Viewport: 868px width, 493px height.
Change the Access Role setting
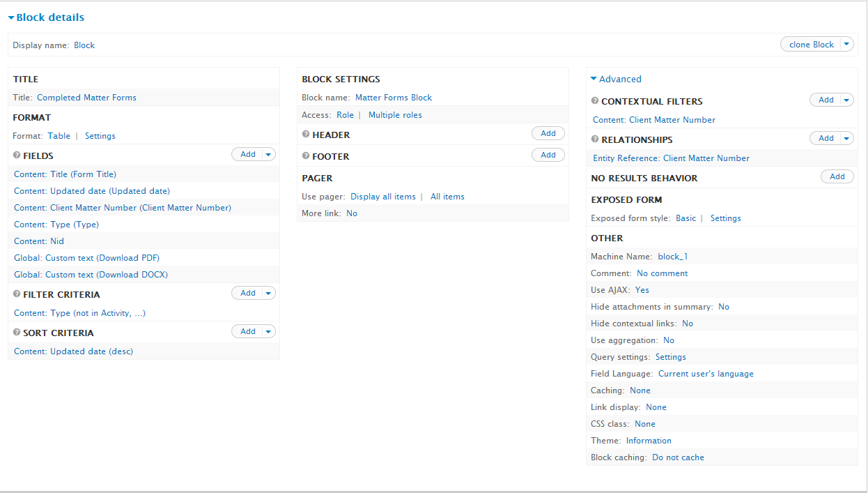[345, 115]
